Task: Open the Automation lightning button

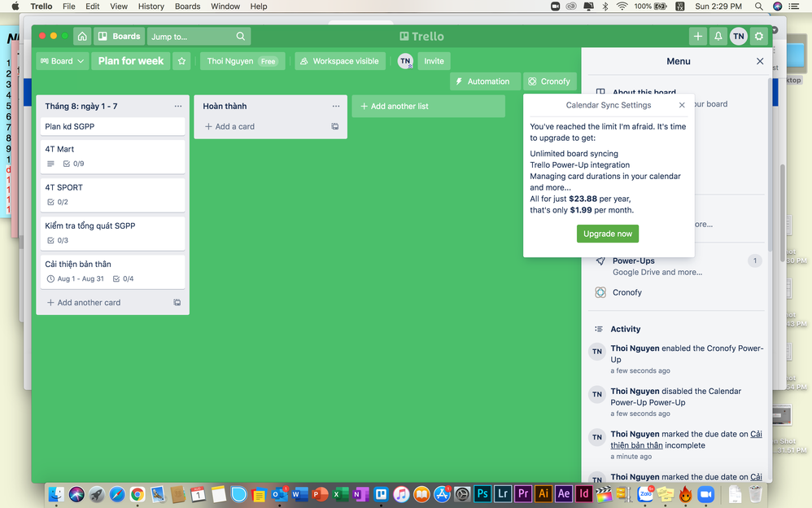Action: (x=485, y=81)
